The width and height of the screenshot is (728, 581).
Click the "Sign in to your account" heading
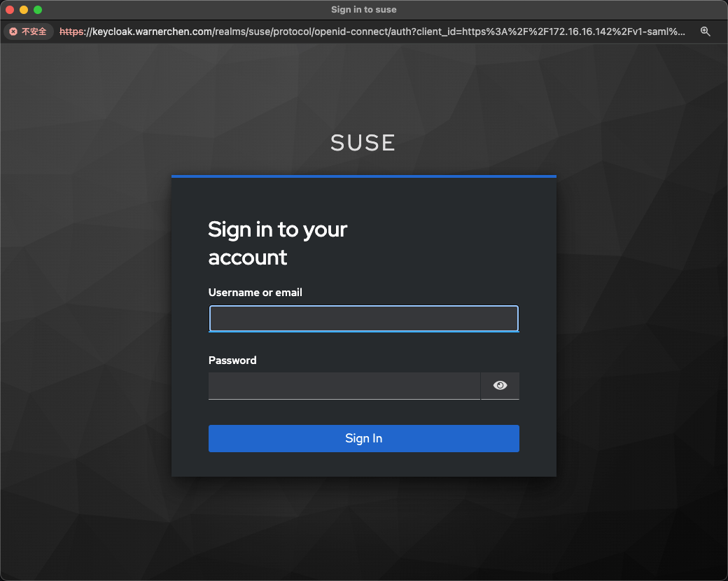click(278, 243)
